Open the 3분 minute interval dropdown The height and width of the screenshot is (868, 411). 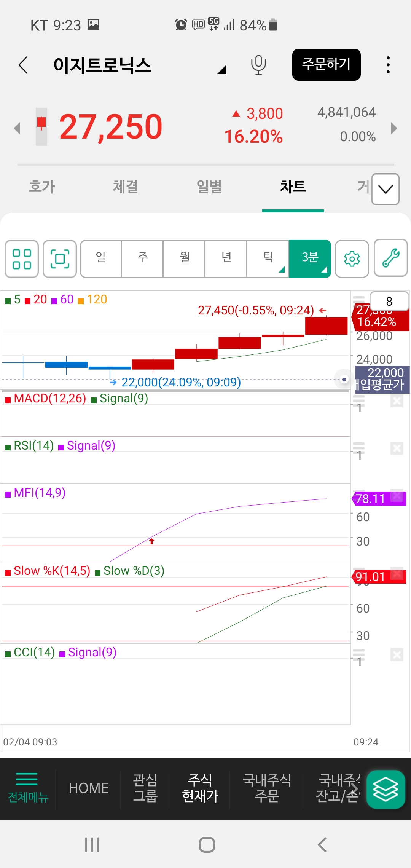310,259
